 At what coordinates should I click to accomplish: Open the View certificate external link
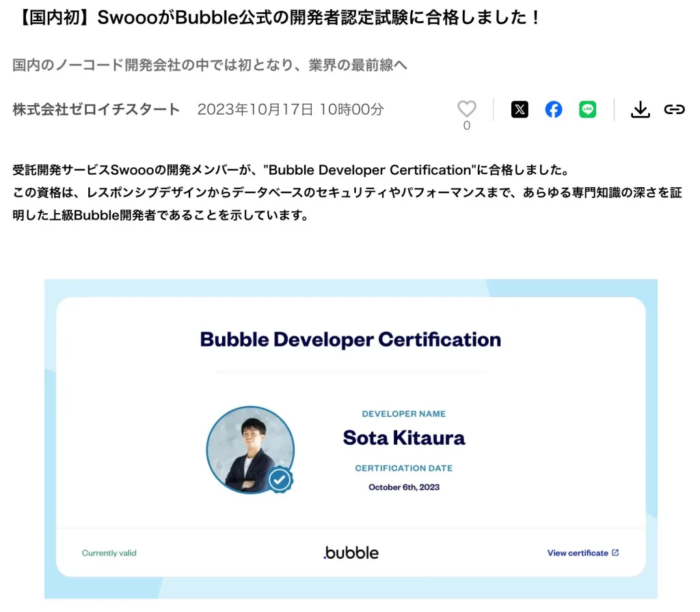582,553
